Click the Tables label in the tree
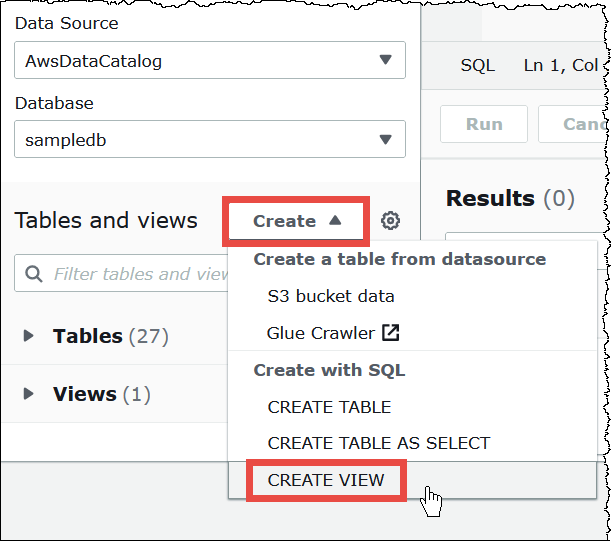Image resolution: width=611 pixels, height=541 pixels. [88, 337]
